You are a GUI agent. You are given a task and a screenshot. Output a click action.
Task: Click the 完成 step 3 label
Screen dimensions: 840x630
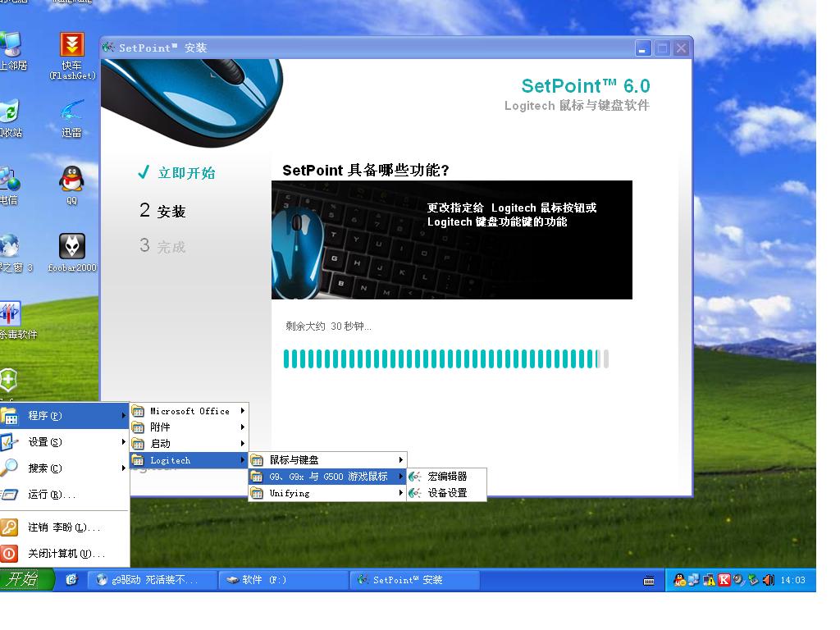tap(171, 246)
